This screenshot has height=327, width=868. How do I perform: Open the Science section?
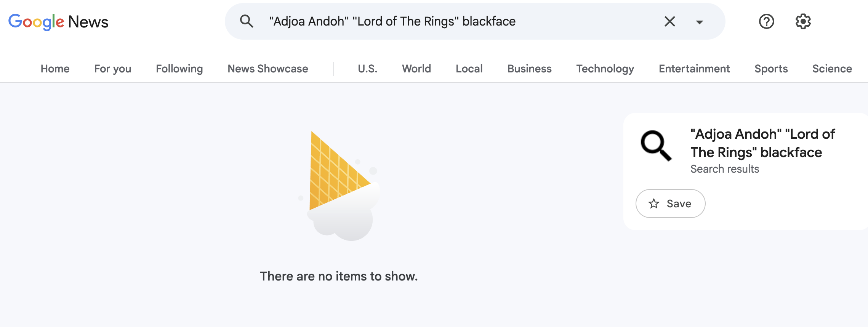pyautogui.click(x=832, y=69)
